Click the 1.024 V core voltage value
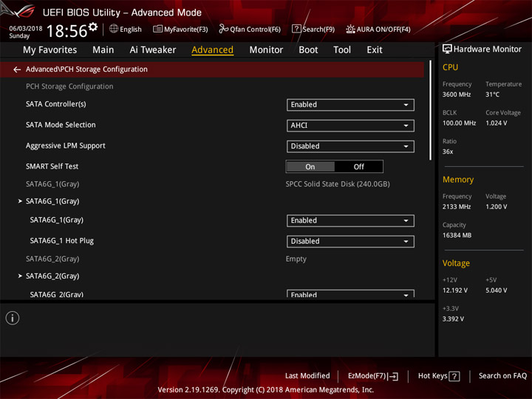Viewport: 532px width, 399px height. click(497, 123)
